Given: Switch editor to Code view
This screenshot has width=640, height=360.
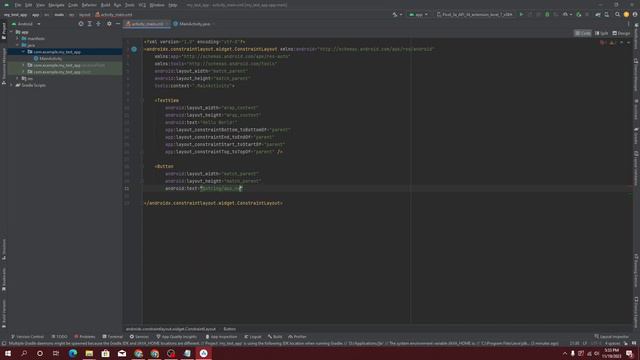Looking at the screenshot, I should click(x=582, y=33).
